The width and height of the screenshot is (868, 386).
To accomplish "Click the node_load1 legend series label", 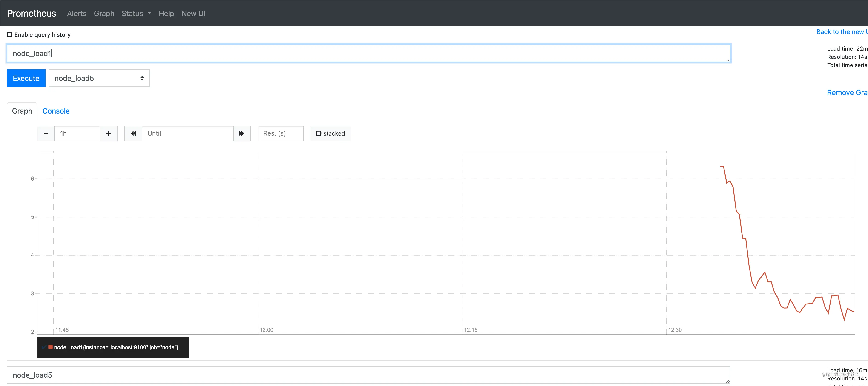I will coord(116,347).
